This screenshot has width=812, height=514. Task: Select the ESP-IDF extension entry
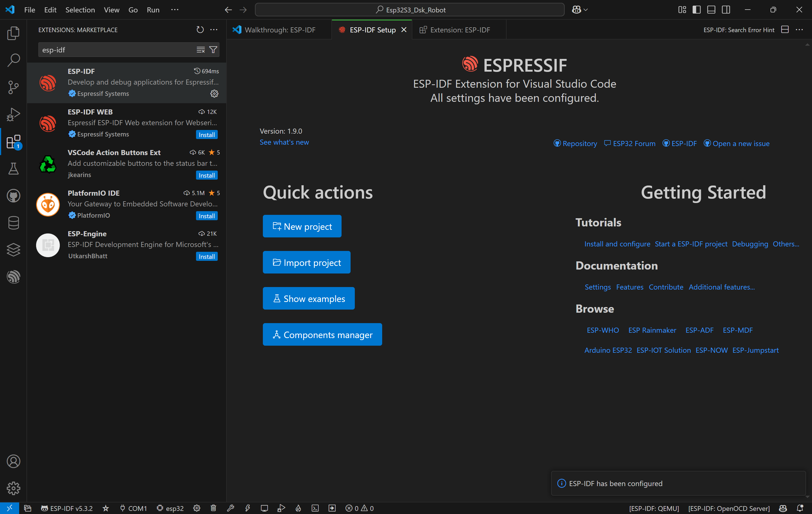[x=127, y=83]
